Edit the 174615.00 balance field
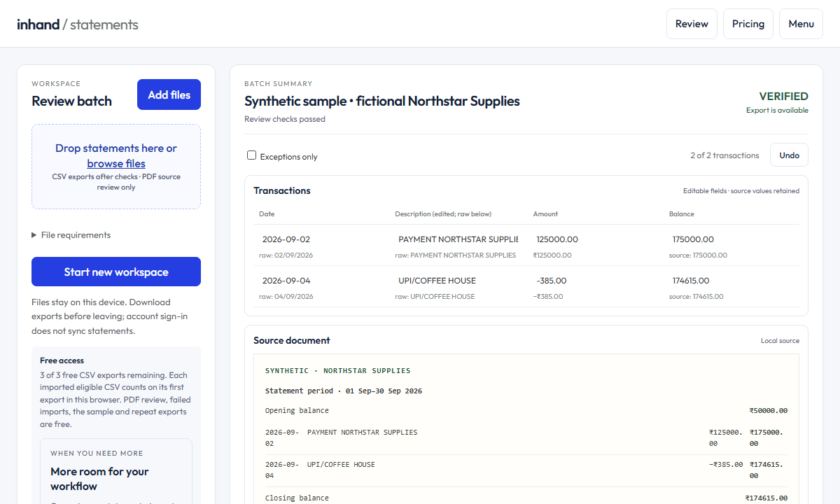 (731, 281)
